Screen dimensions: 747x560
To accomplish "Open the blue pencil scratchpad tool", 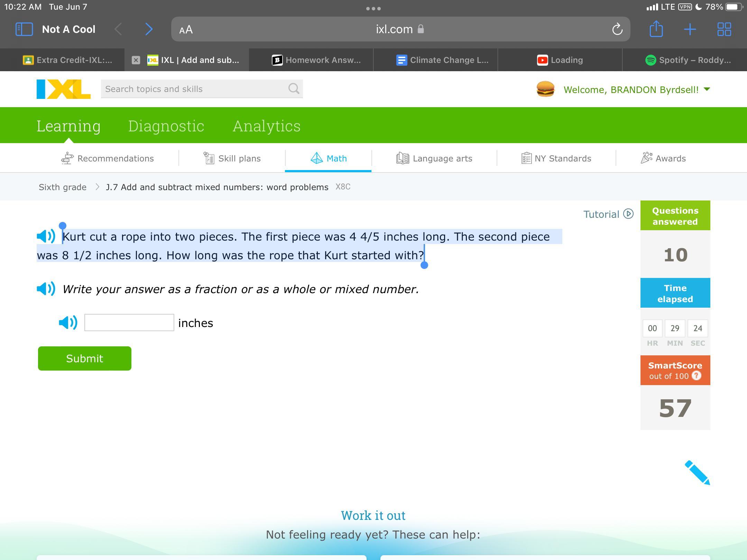I will click(697, 473).
